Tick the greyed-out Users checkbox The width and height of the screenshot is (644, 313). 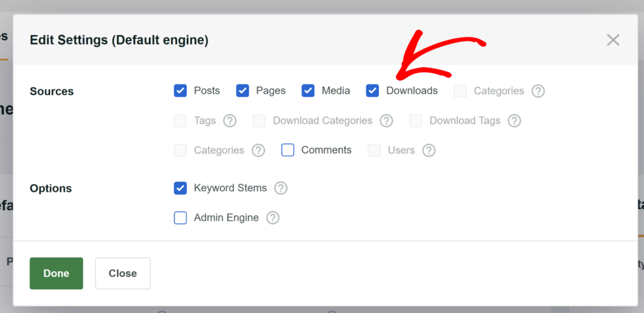(375, 151)
